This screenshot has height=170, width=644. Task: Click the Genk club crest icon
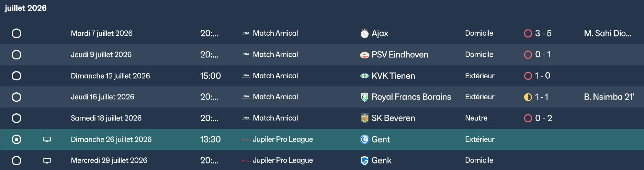[x=364, y=160]
